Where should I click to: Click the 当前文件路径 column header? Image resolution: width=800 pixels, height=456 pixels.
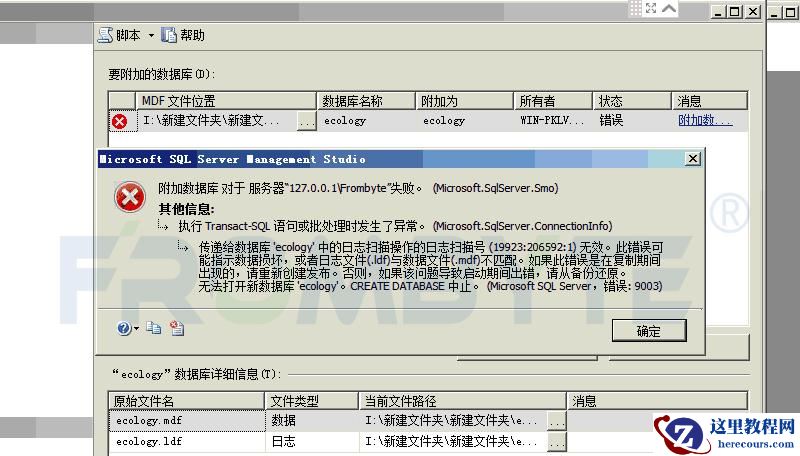click(x=463, y=401)
